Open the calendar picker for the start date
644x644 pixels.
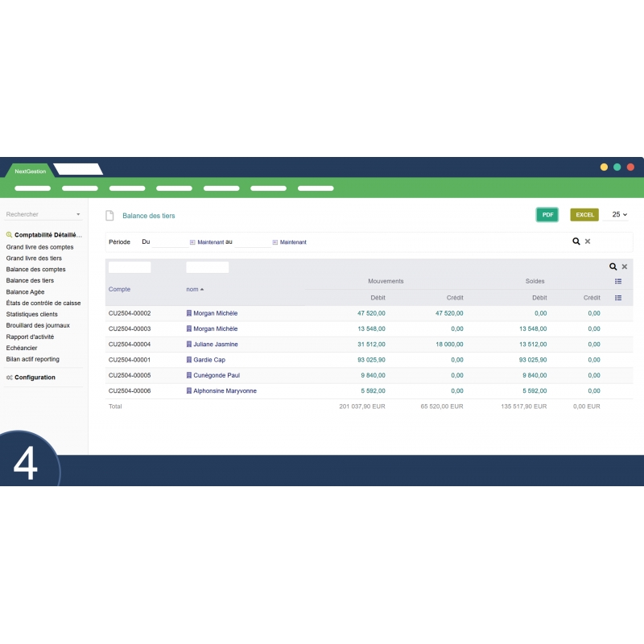tap(191, 242)
